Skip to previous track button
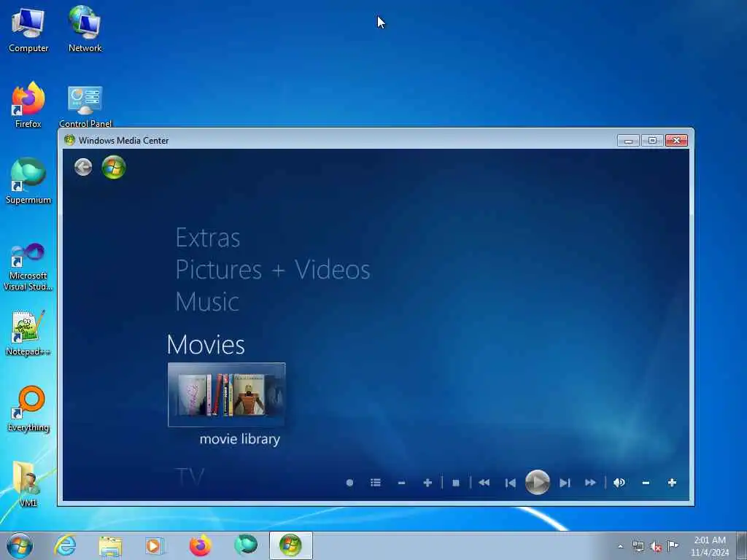Screen dimensions: 747x560 [510, 483]
